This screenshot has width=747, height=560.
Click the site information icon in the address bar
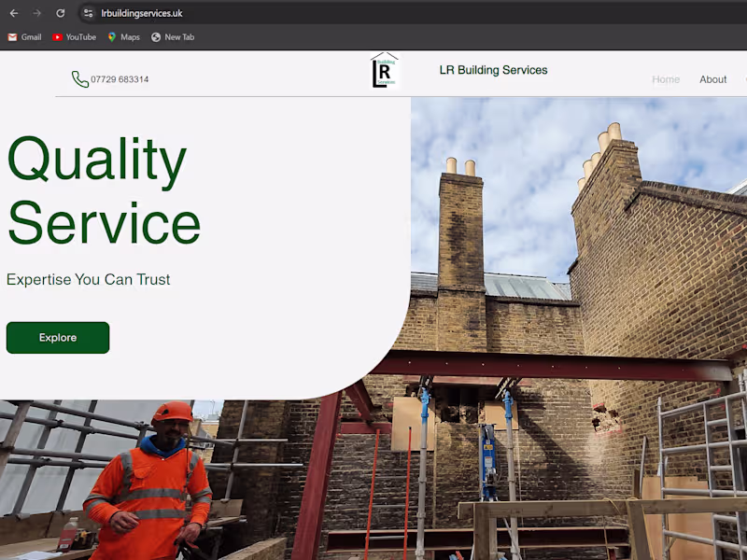pos(87,13)
